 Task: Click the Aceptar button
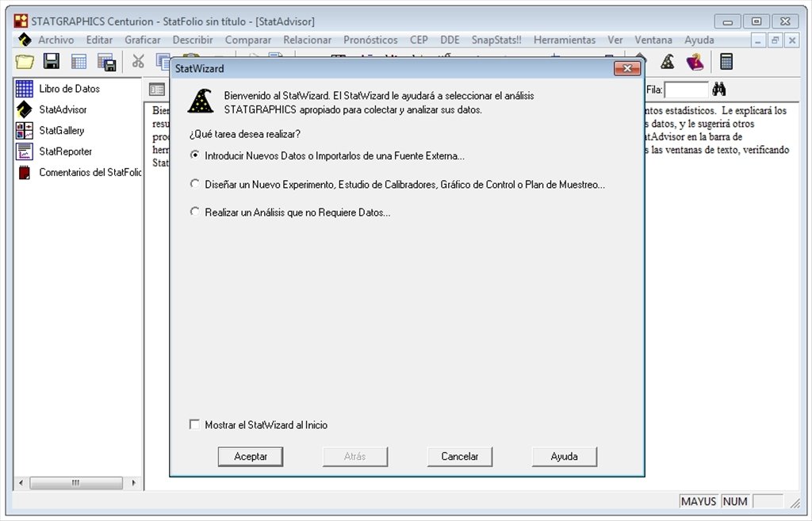pyautogui.click(x=251, y=456)
